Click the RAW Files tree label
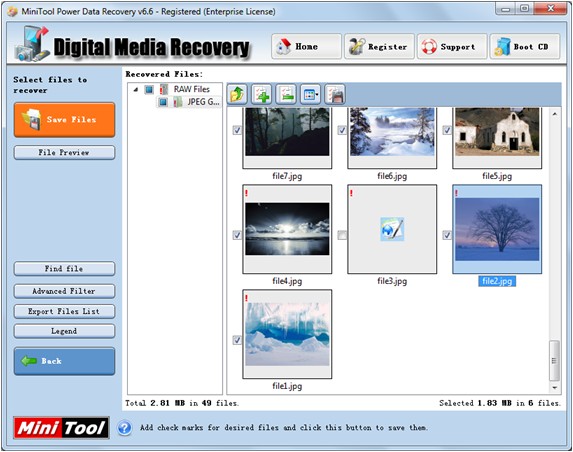Viewport: 573px width, 452px height. tap(191, 89)
